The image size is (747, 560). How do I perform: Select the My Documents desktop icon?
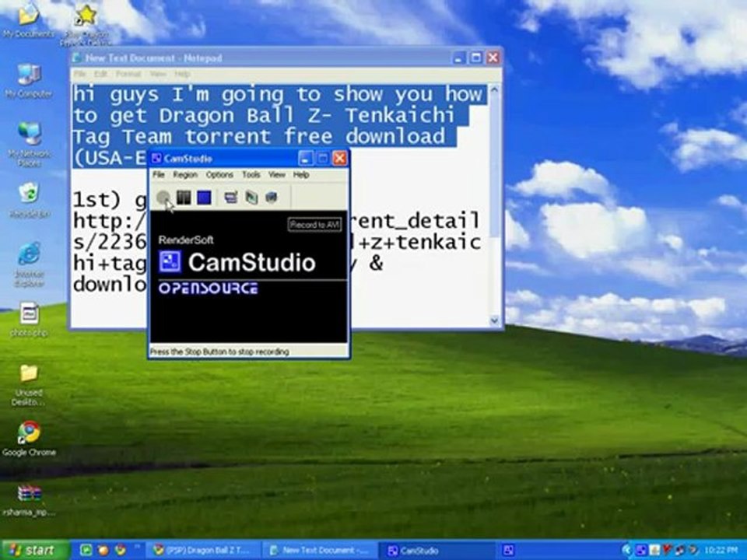(x=28, y=19)
